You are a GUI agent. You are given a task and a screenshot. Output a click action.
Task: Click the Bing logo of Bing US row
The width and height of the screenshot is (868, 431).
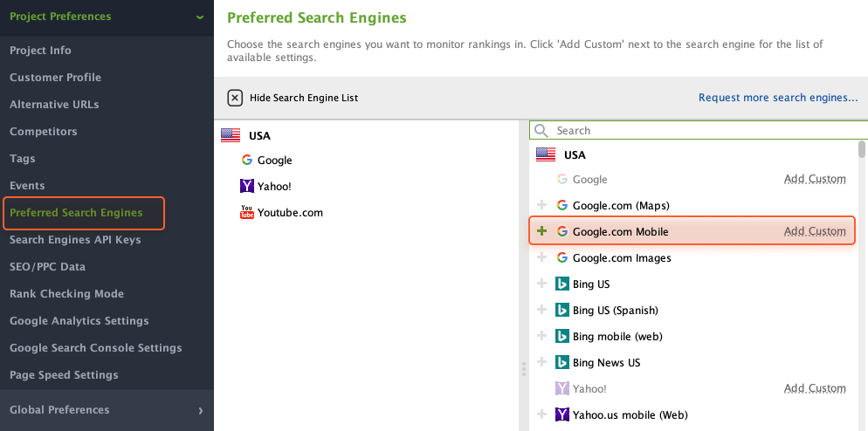pos(562,284)
